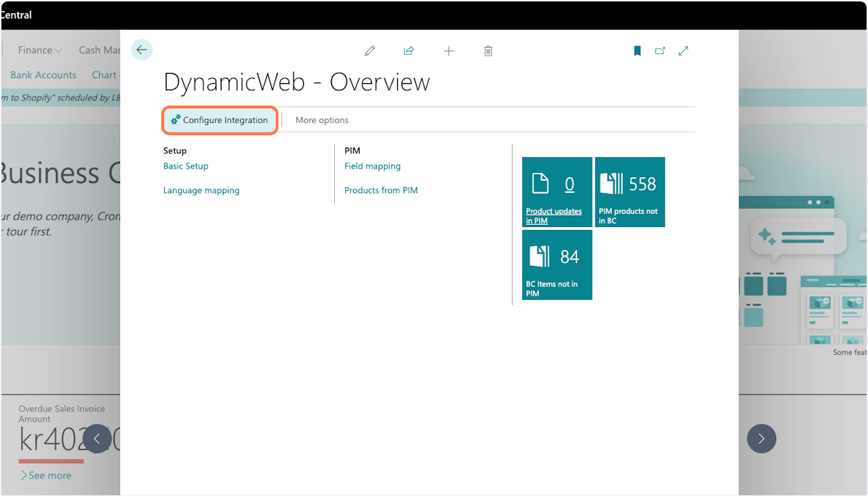
Task: Expand page to full screen
Action: click(x=684, y=51)
